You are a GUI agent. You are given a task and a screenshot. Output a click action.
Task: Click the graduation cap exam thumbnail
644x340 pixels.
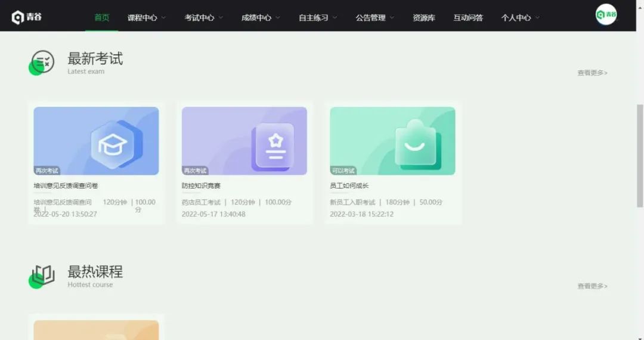click(x=96, y=141)
